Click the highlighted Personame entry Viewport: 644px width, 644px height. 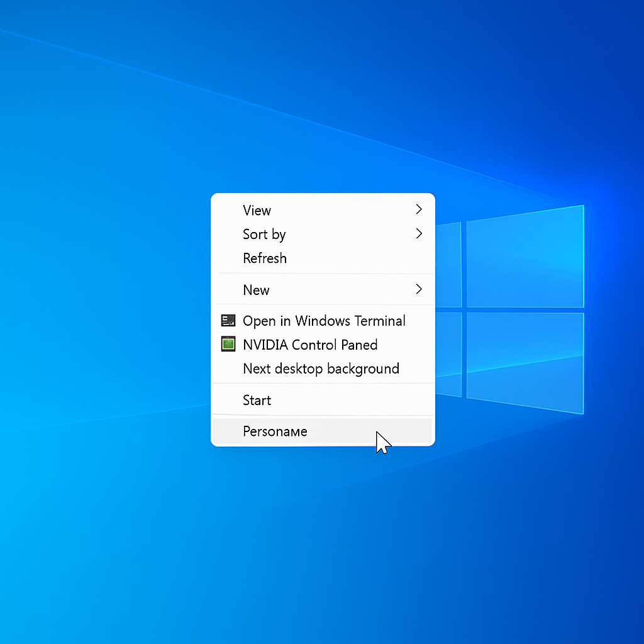point(323,431)
